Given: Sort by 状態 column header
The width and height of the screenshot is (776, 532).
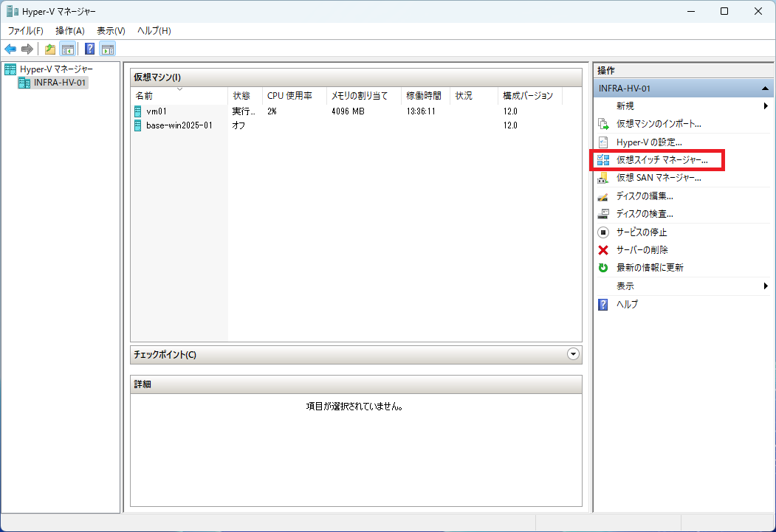Looking at the screenshot, I should click(244, 95).
